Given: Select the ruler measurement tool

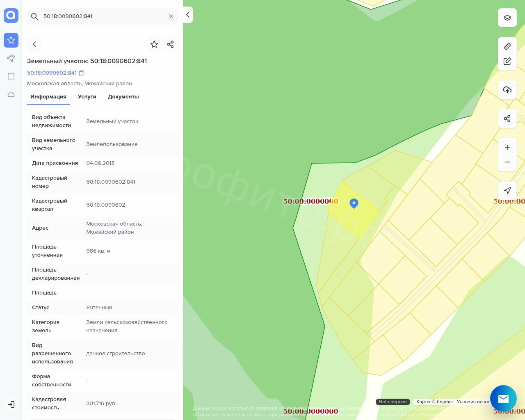Looking at the screenshot, I should click(x=507, y=46).
